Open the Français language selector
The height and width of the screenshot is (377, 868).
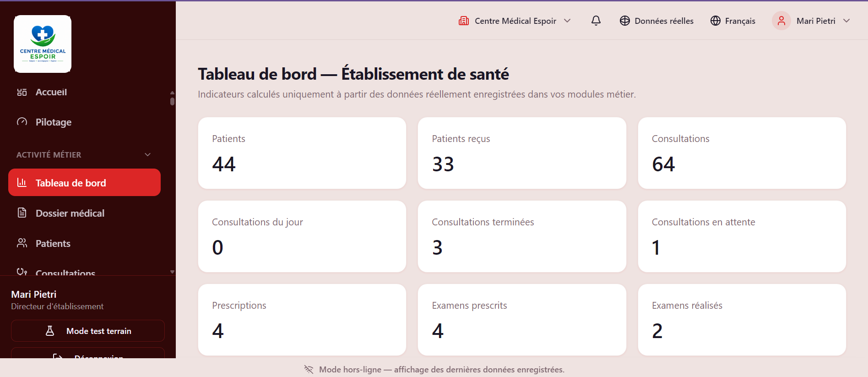click(733, 21)
